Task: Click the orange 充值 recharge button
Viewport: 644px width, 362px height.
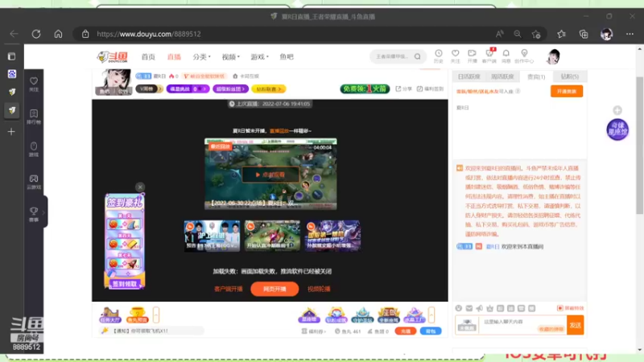Action: (406, 331)
